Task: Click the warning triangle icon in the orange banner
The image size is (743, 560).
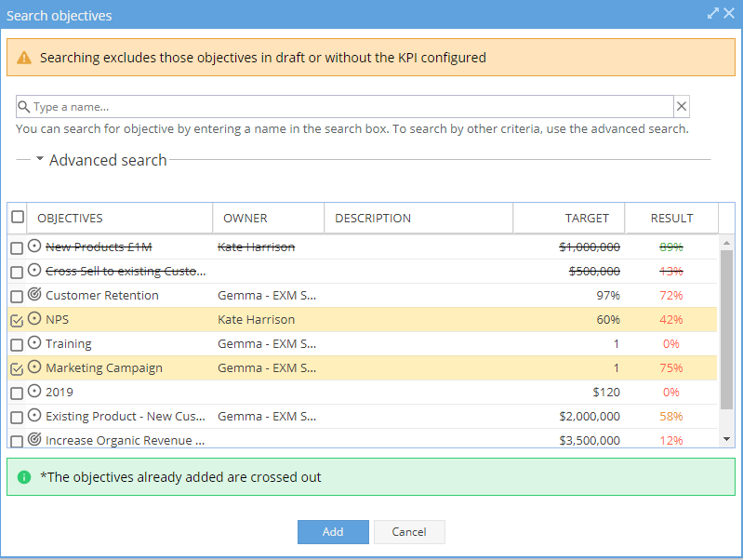Action: point(24,58)
